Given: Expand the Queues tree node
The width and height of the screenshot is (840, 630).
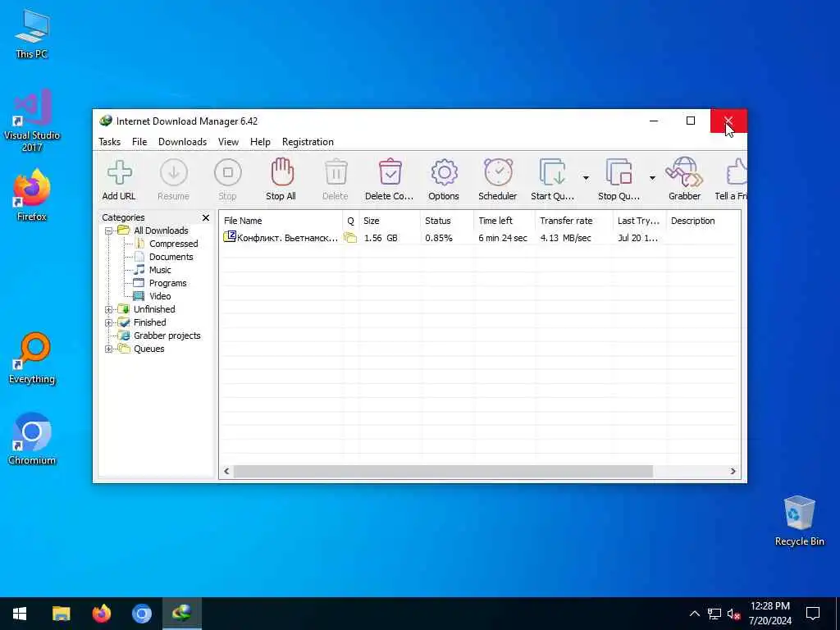Looking at the screenshot, I should pyautogui.click(x=109, y=349).
